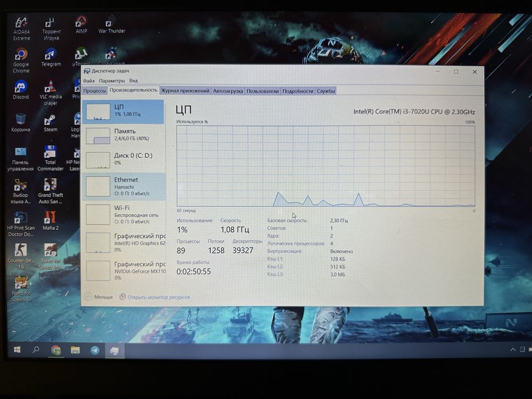The image size is (532, 399).
Task: Switch to Журнал приложений tab
Action: pos(185,91)
